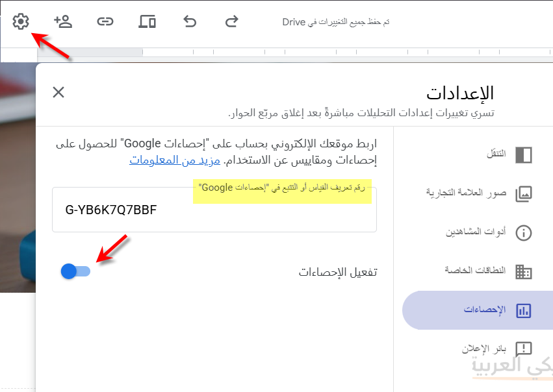The image size is (553, 392).
Task: Select the الإحصاءات section
Action: (478, 310)
